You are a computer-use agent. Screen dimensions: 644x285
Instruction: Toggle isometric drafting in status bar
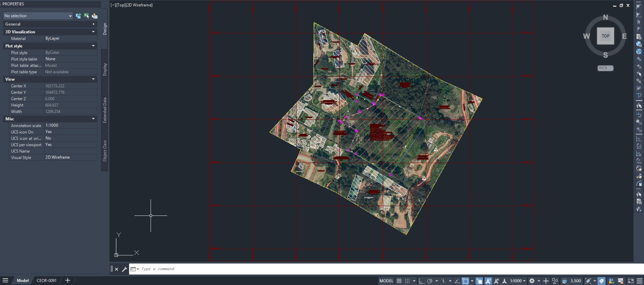(443, 281)
